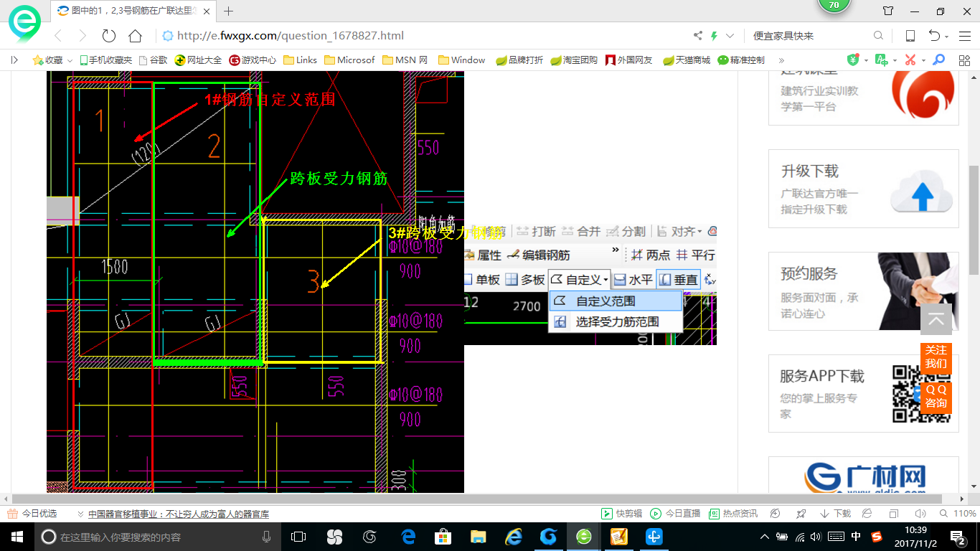Click the share icon in address bar
Image resolution: width=980 pixels, height=551 pixels.
pyautogui.click(x=698, y=36)
